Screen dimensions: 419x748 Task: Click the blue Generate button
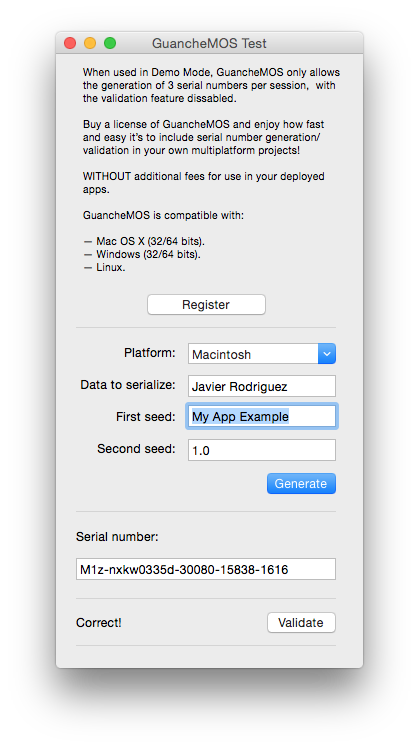(301, 483)
